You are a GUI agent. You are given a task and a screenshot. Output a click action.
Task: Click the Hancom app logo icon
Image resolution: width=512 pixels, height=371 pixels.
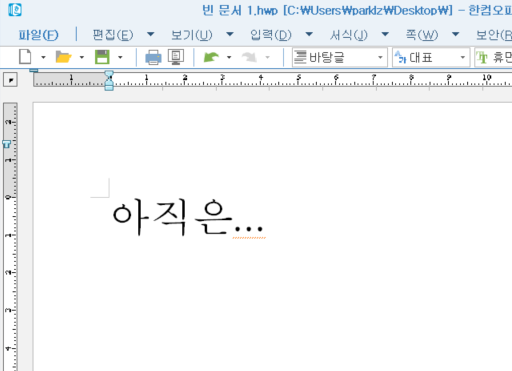click(x=15, y=10)
